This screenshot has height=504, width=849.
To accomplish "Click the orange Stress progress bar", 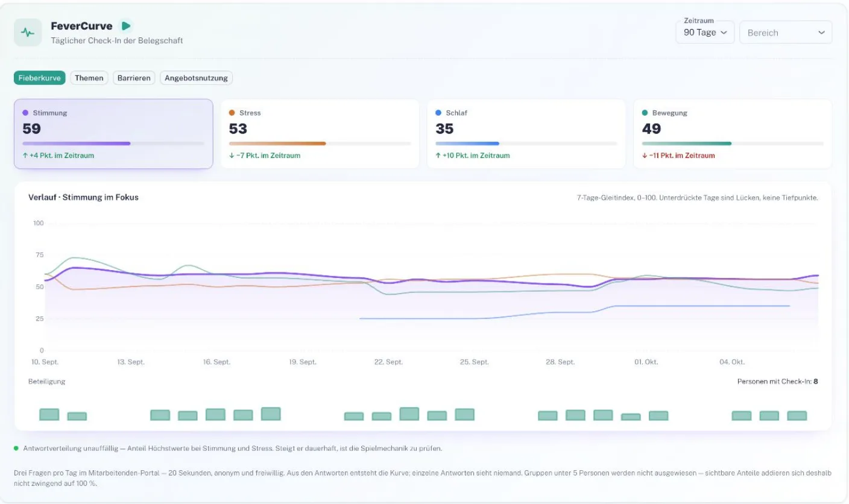I will [320, 143].
